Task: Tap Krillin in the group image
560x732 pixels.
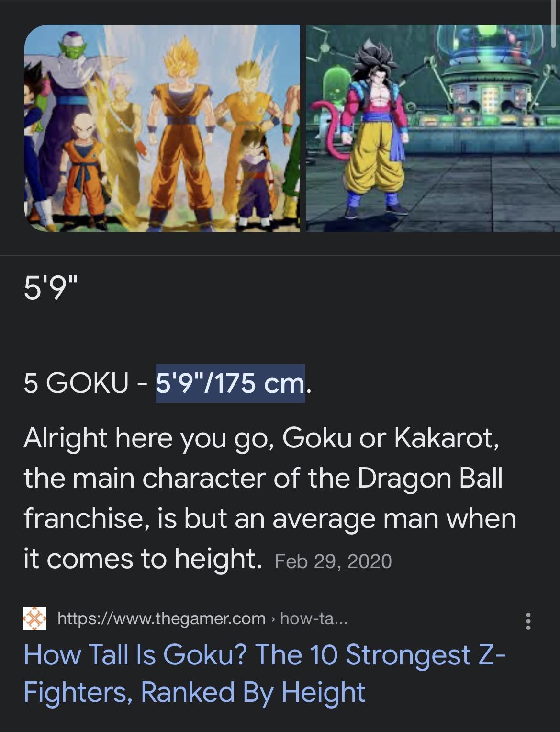Action: tap(85, 168)
